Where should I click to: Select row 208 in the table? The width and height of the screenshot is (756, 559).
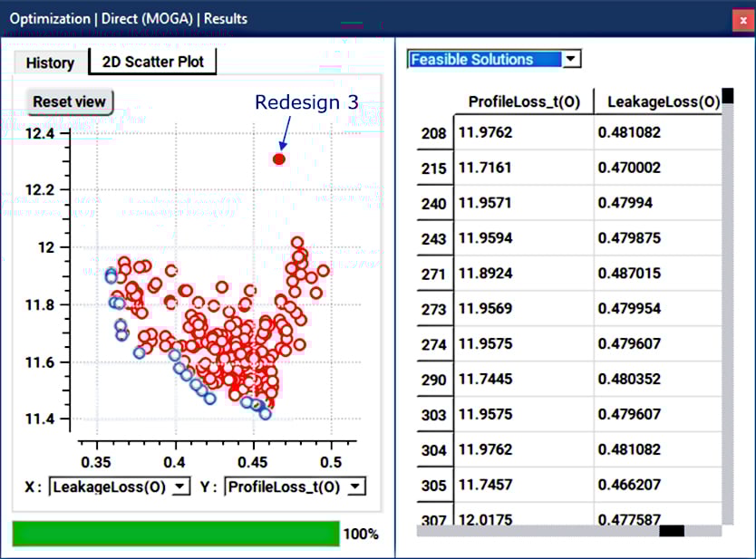tap(434, 134)
